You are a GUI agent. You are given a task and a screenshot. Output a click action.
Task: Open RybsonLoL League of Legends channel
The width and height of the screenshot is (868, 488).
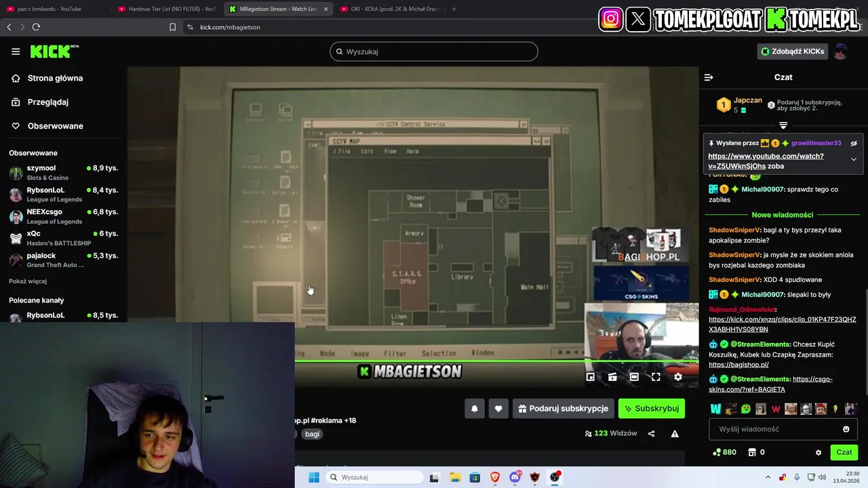pyautogui.click(x=63, y=195)
